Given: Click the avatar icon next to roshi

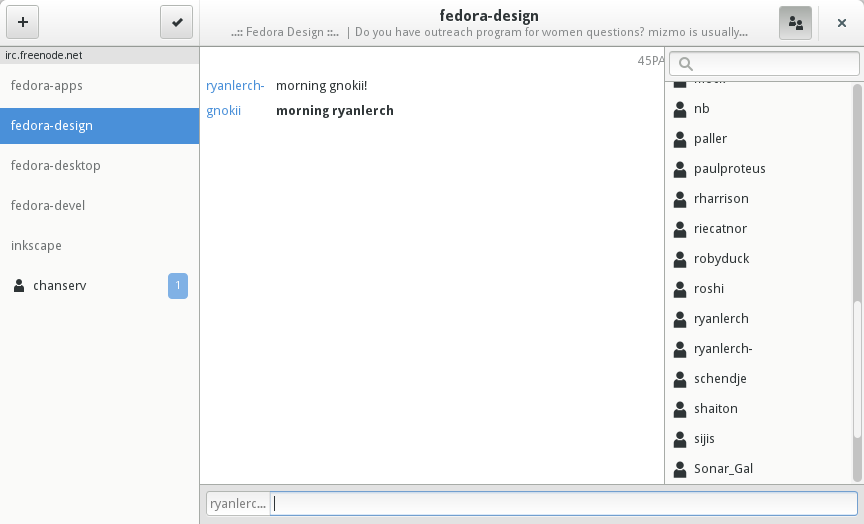Looking at the screenshot, I should pyautogui.click(x=680, y=289).
